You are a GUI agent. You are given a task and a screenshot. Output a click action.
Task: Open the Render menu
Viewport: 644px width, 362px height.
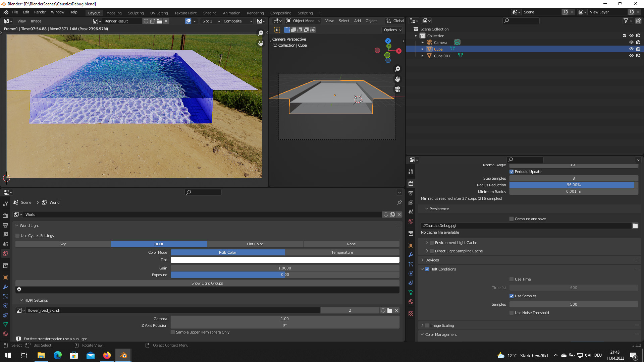point(40,12)
